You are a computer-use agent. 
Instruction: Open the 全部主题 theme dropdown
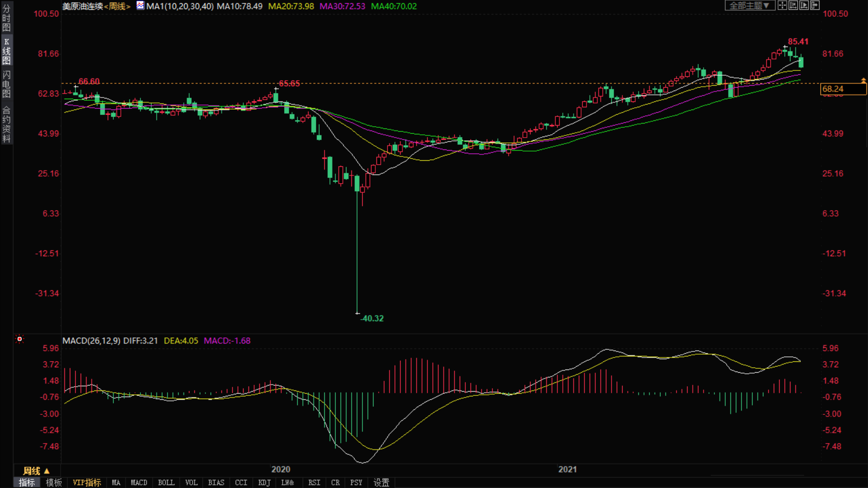(749, 5)
